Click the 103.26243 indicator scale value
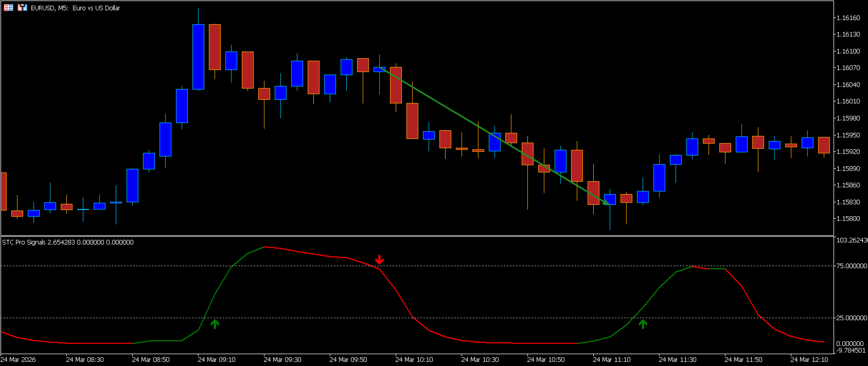 click(852, 240)
